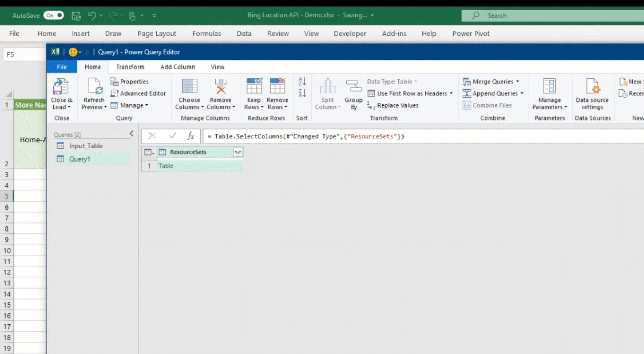This screenshot has width=644, height=354.
Task: Cancel the formula with the X icon
Action: point(152,136)
